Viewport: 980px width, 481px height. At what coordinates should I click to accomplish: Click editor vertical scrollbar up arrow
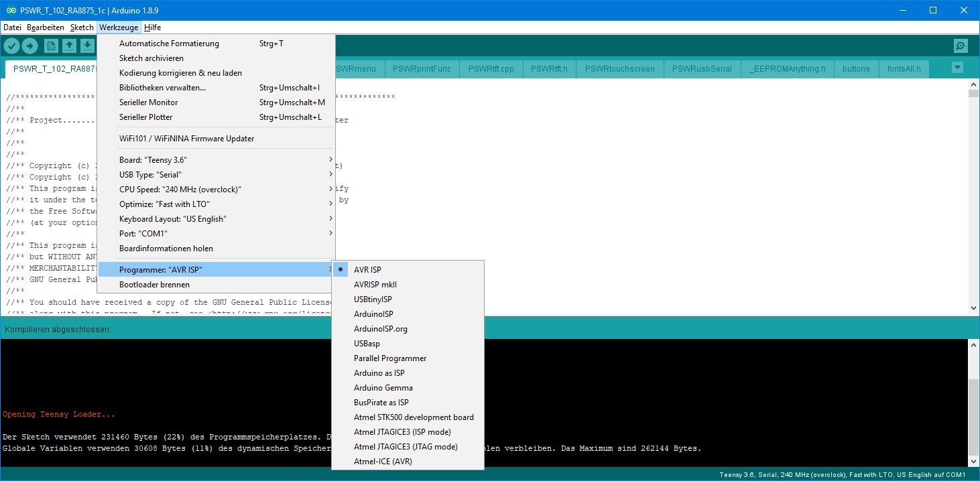click(x=973, y=84)
